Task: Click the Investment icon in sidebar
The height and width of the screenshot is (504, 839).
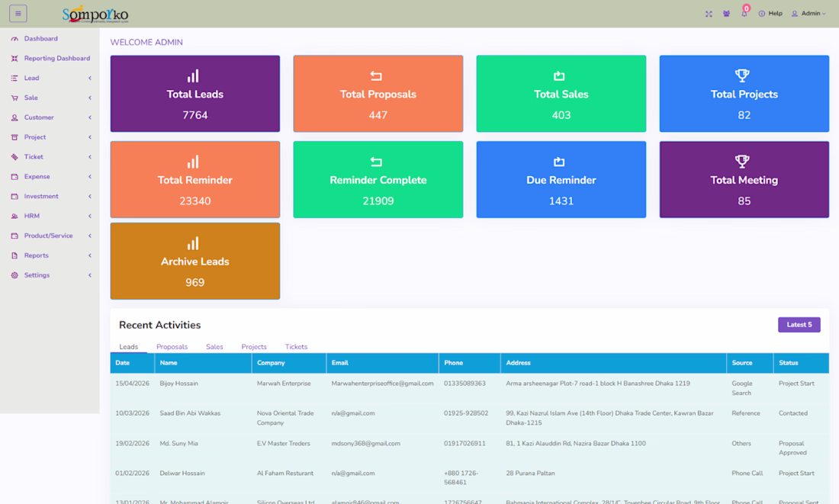Action: pos(14,197)
